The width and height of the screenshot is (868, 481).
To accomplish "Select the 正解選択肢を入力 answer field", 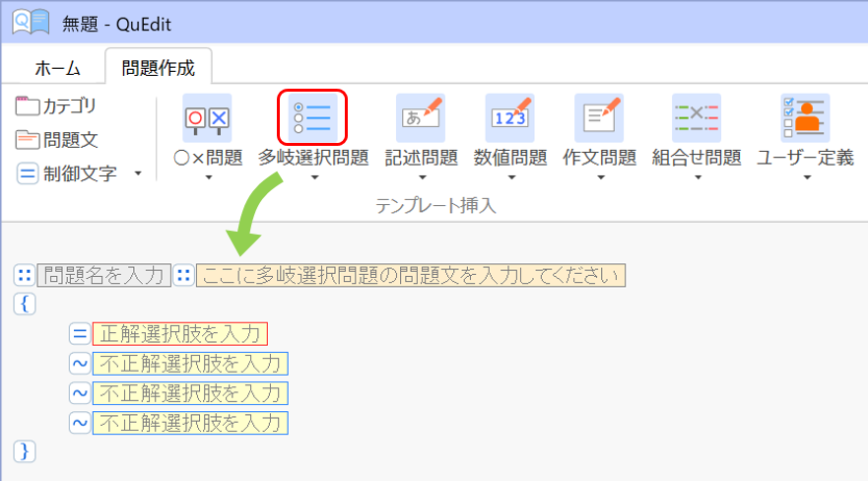I will 179,334.
